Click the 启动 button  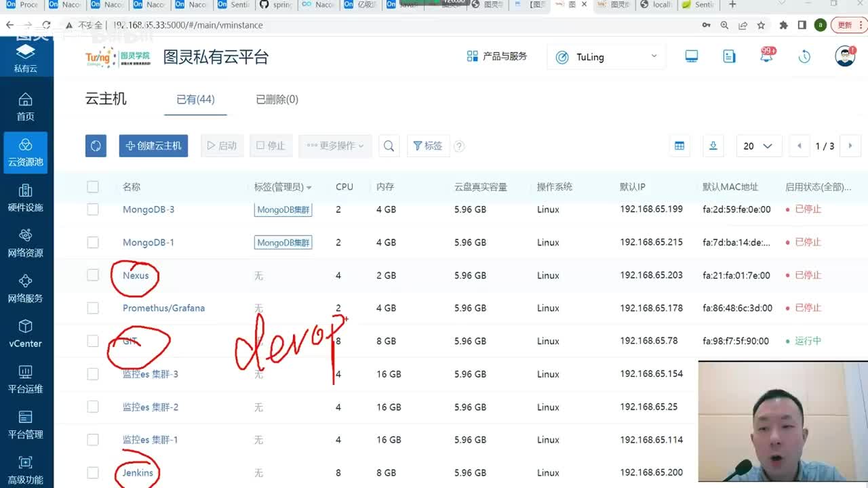coord(222,146)
